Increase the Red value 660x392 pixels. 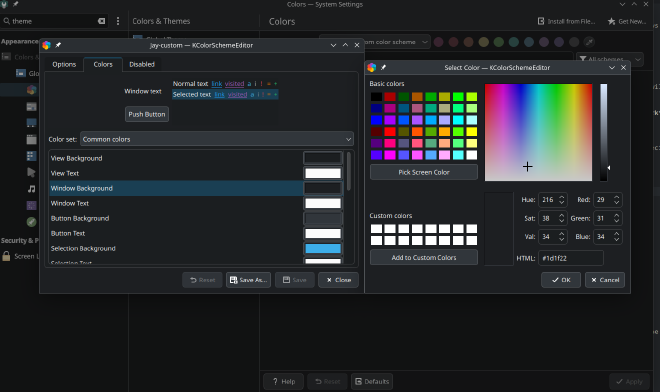tap(616, 197)
